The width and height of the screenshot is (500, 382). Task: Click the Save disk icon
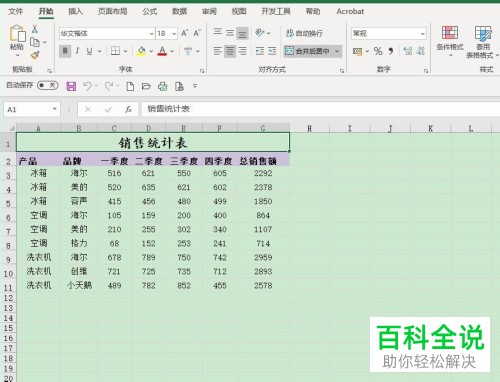(x=71, y=86)
